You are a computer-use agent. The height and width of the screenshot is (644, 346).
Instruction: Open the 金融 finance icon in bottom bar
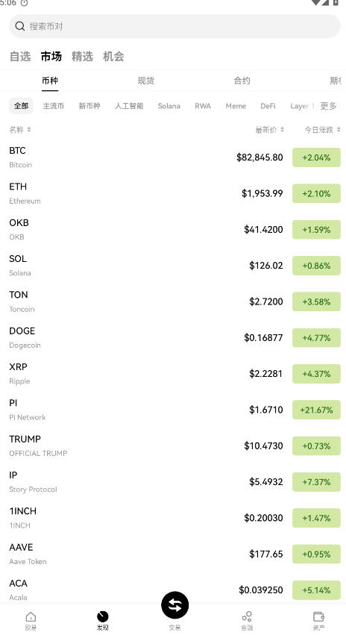pyautogui.click(x=247, y=616)
